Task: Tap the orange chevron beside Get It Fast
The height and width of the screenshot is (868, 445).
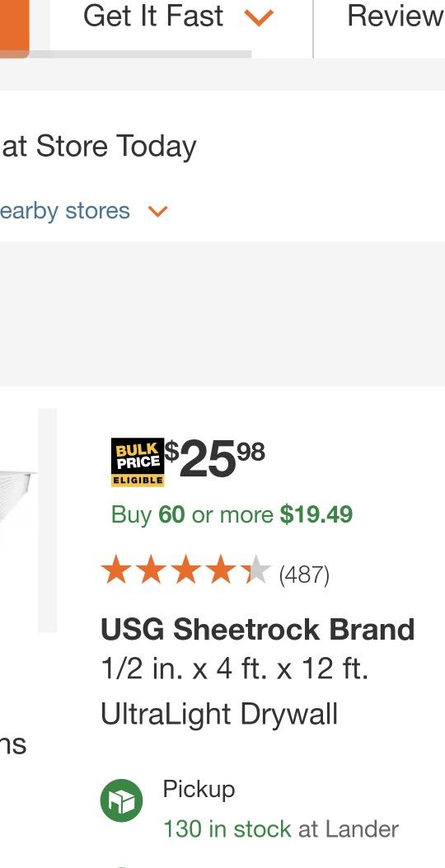Action: click(x=259, y=17)
